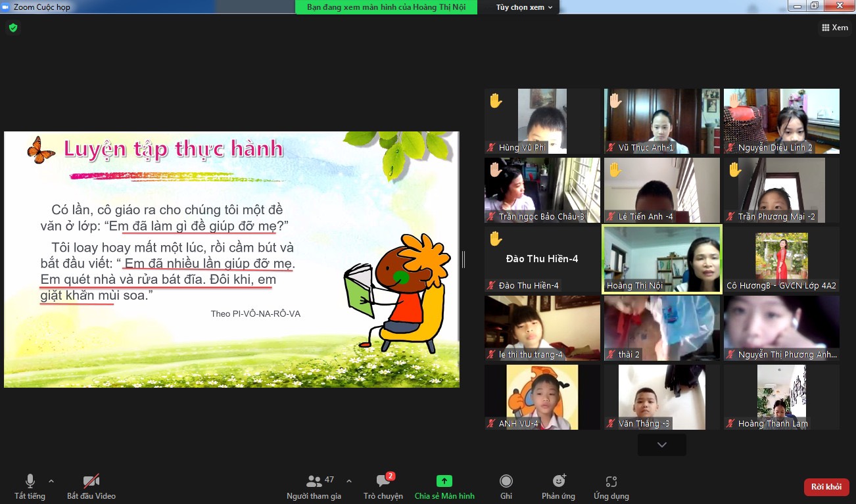Viewport: 856px width, 504px height.
Task: Expand arrow next to Người tham gia
Action: [x=348, y=480]
